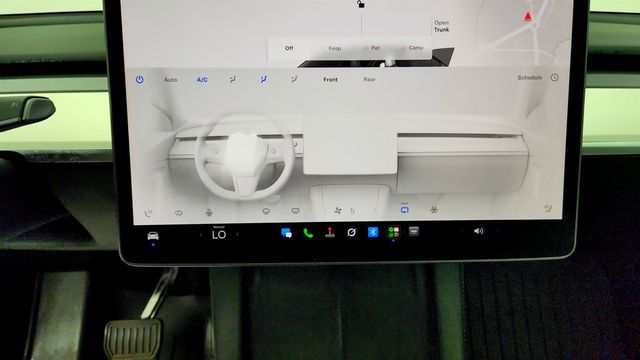Decrease volume with the left arrow
Image resolution: width=640 pixels, height=360 pixels.
(462, 231)
